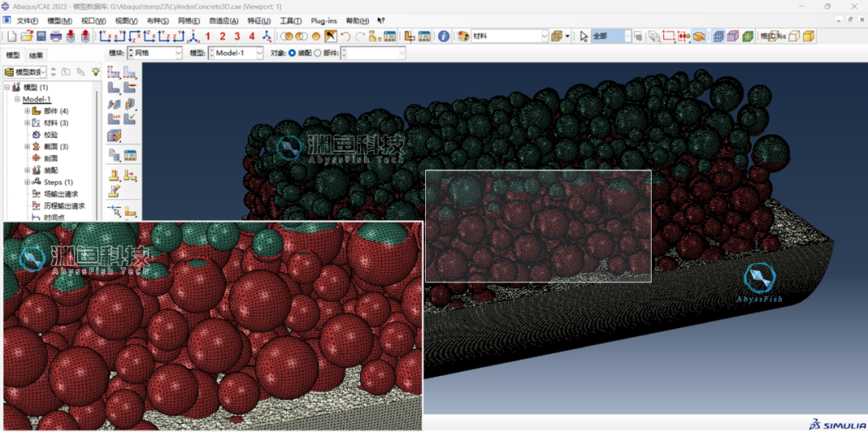The width and height of the screenshot is (868, 432).
Task: Click the Seed Part Instance tool
Action: tap(114, 72)
